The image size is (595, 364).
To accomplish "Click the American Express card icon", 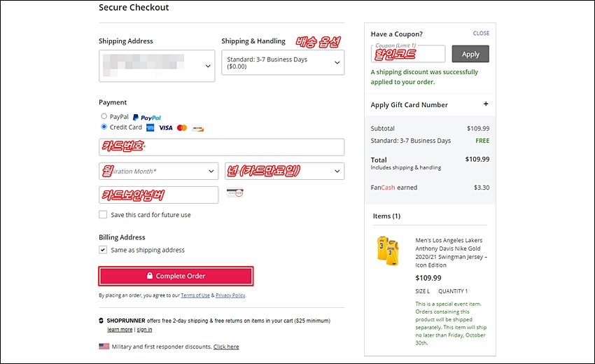I will click(x=150, y=128).
